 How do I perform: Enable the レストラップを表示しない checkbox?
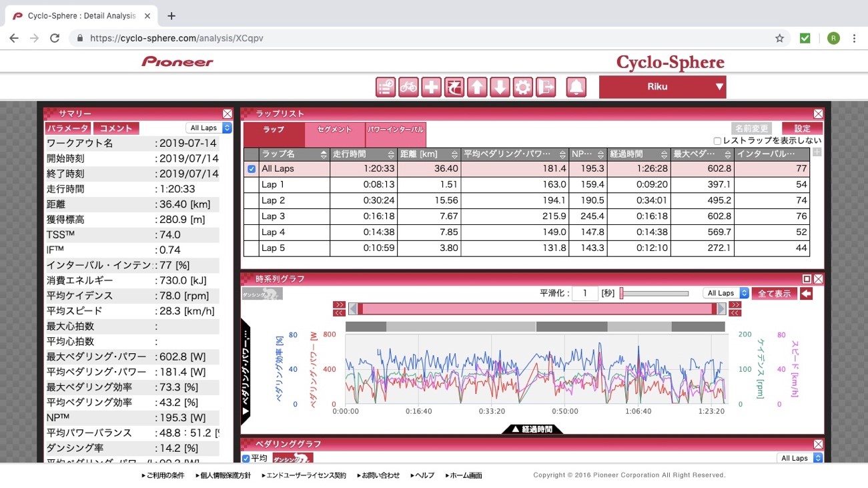(x=717, y=141)
